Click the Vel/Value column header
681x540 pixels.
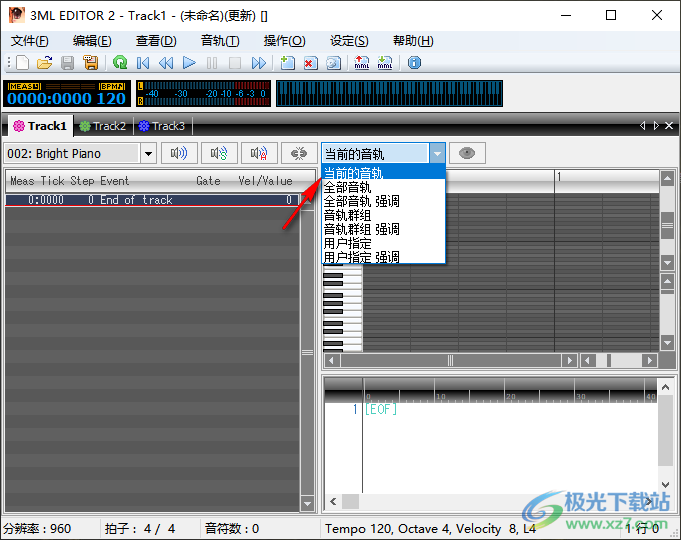point(265,181)
